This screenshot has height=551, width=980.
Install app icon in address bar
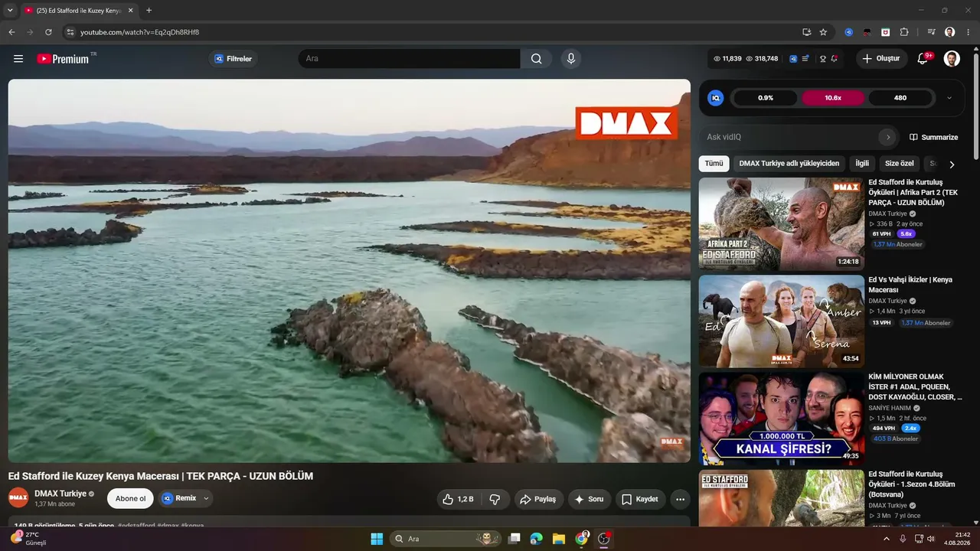coord(806,32)
